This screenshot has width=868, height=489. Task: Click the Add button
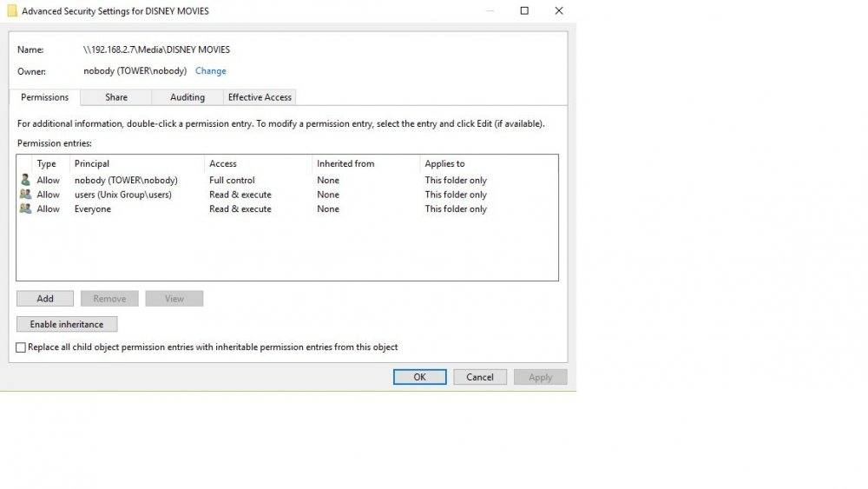[x=45, y=299]
